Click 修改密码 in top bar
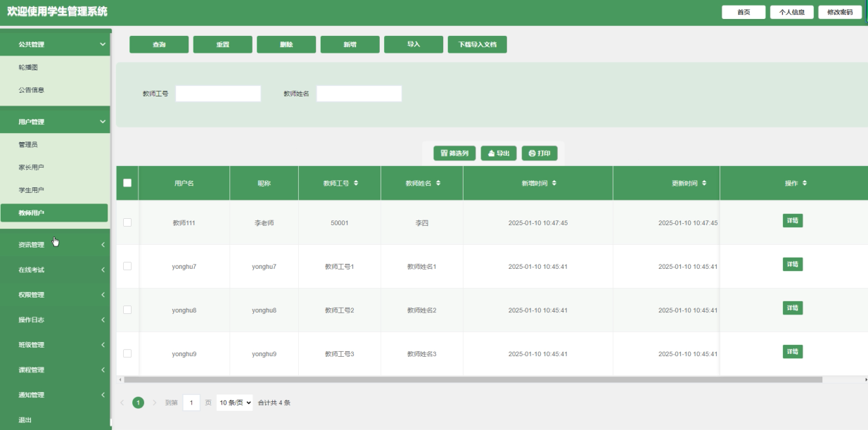Viewport: 868px width, 430px height. tap(840, 12)
